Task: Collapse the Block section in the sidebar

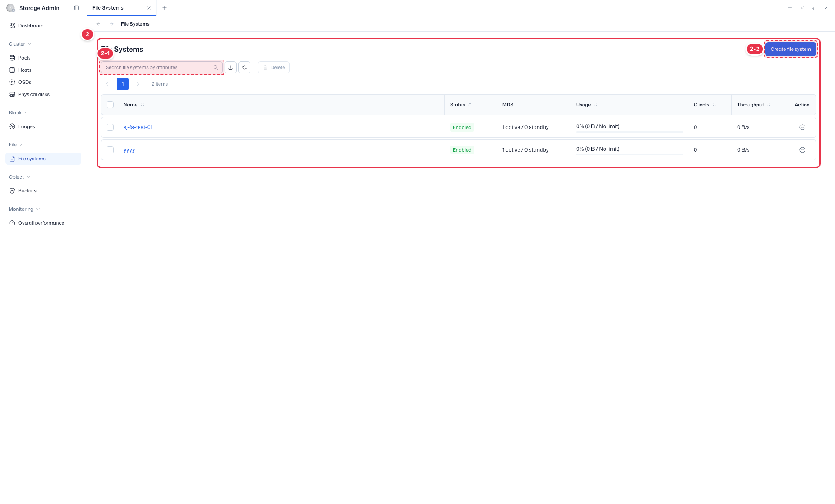Action: click(x=18, y=113)
